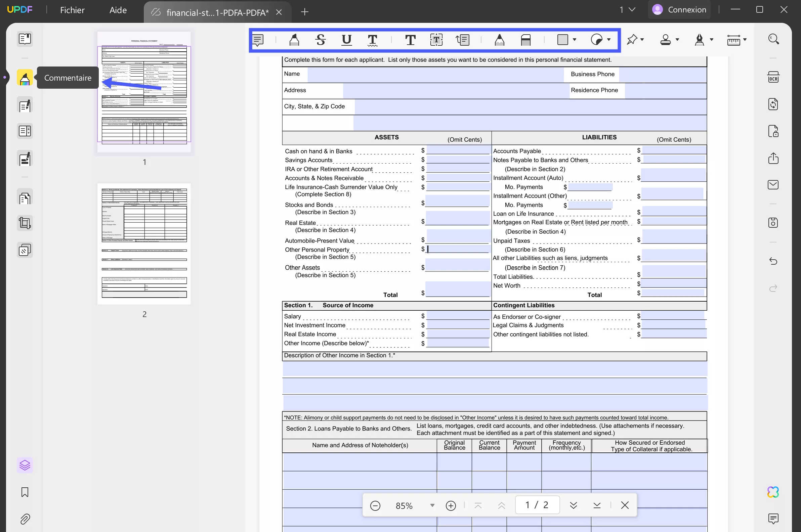Expand the stamp tool dropdown arrow
This screenshot has height=532, width=801.
tap(677, 40)
